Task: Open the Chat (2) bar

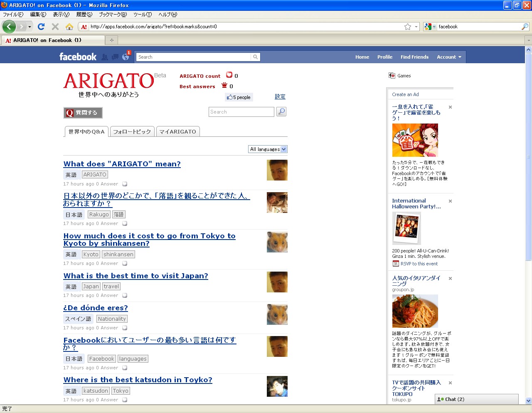Action: click(x=477, y=399)
